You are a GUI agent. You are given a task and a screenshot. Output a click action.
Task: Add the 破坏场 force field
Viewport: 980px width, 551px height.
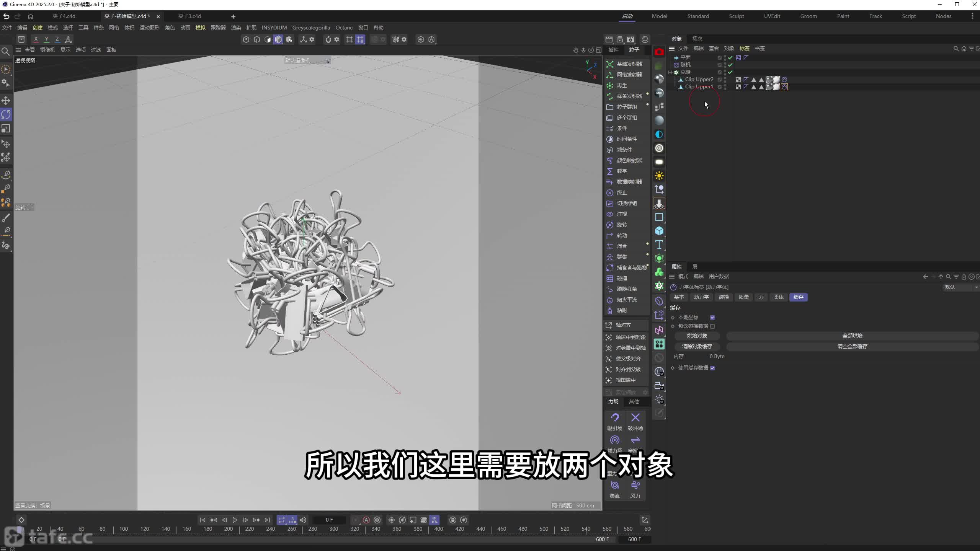point(635,422)
